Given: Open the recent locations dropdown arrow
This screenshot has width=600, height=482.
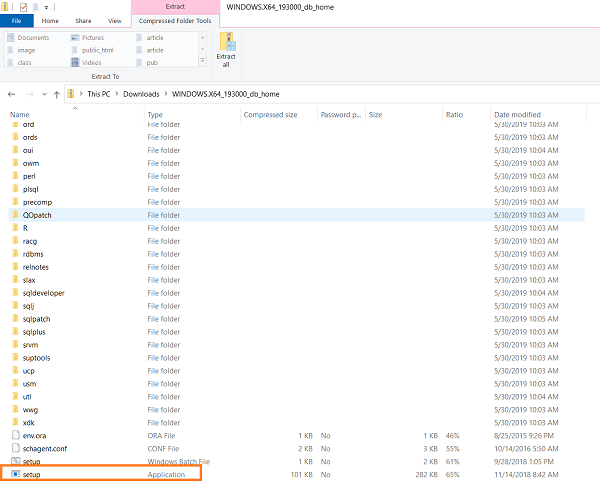Looking at the screenshot, I should (x=44, y=94).
